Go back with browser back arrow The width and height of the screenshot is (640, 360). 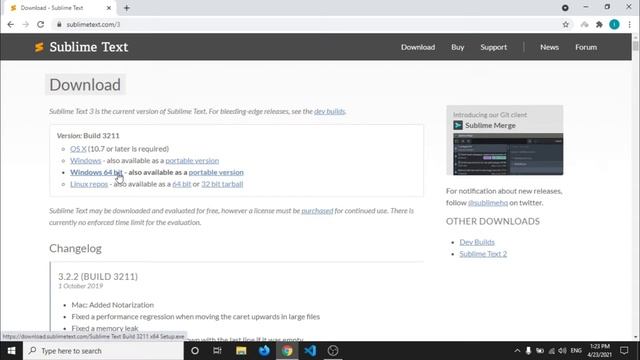(11, 24)
